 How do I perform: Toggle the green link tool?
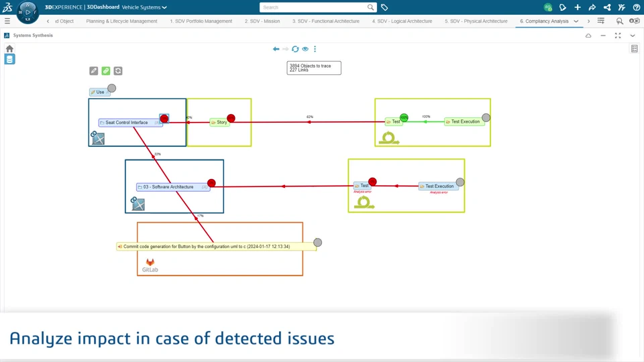click(106, 71)
